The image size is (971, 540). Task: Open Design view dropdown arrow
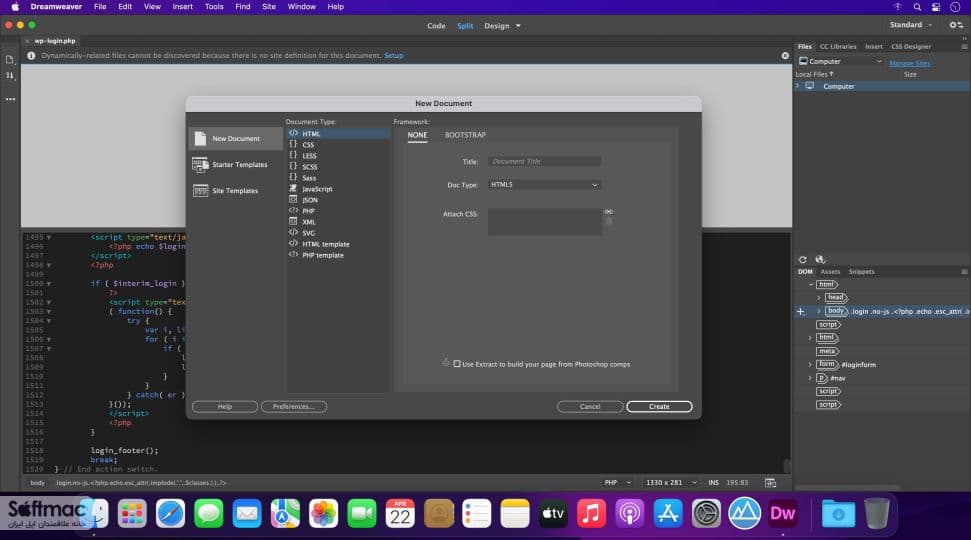click(x=518, y=26)
